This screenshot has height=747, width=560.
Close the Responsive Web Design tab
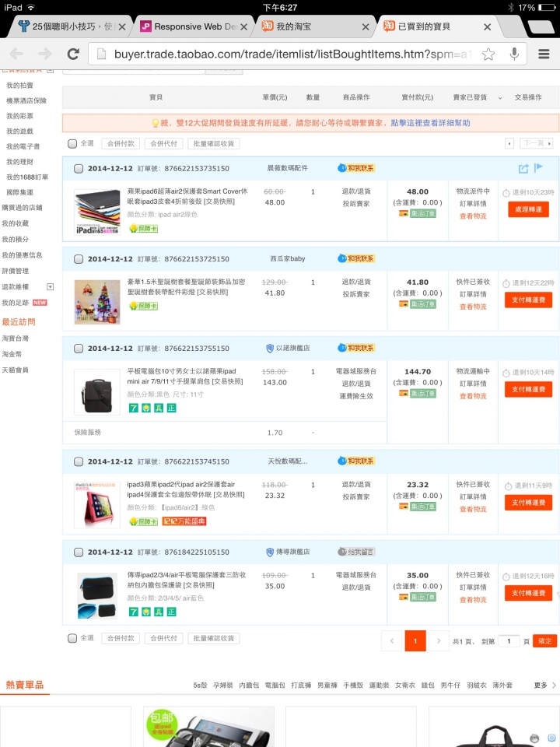click(x=243, y=27)
